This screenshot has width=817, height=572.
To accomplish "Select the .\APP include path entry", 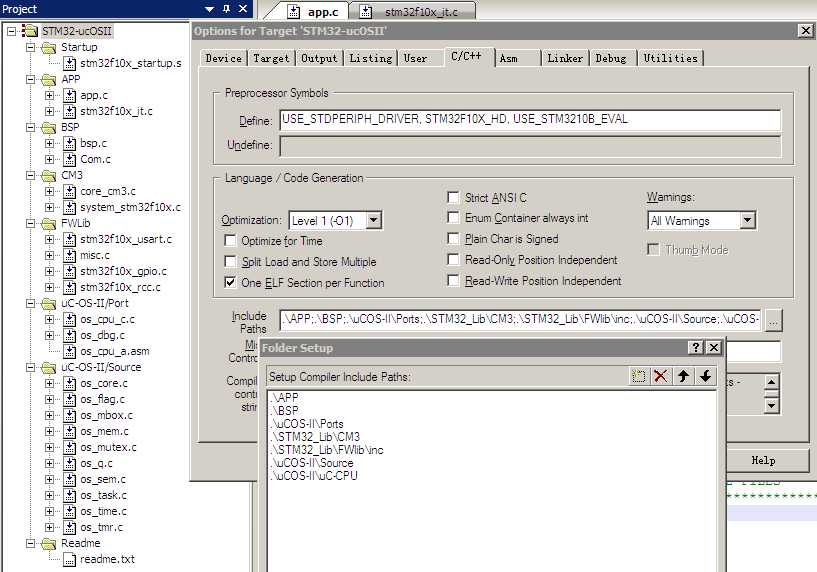I will click(x=284, y=397).
